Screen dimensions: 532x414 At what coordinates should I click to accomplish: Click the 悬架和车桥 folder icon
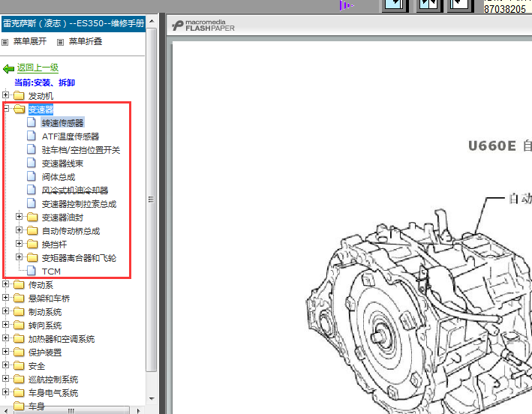click(19, 298)
